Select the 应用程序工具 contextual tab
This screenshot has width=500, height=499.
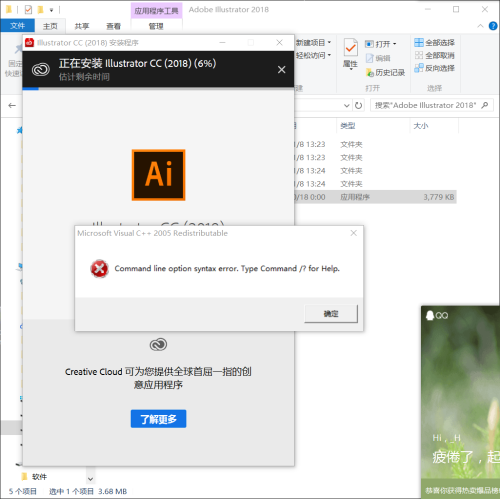[x=156, y=11]
